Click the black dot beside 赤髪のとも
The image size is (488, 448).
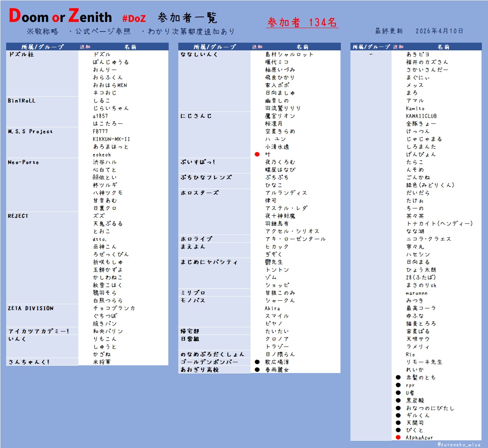pos(398,377)
